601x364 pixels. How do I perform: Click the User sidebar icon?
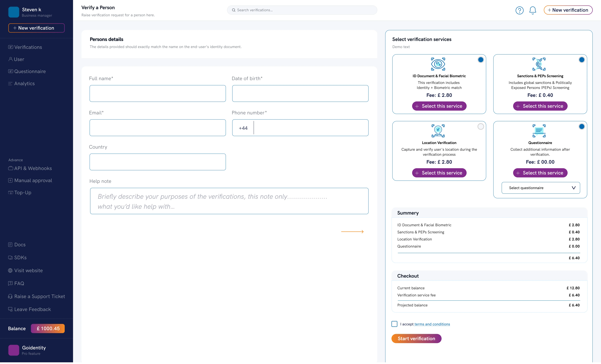pos(11,59)
